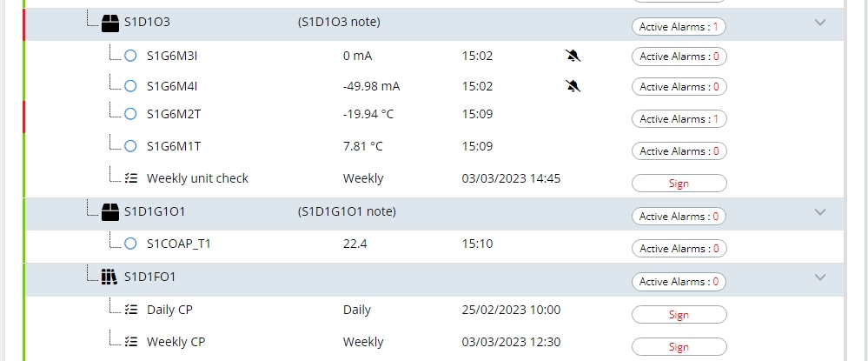Select the S1COAP_T1 sensor circle
The height and width of the screenshot is (361, 868).
click(x=131, y=244)
